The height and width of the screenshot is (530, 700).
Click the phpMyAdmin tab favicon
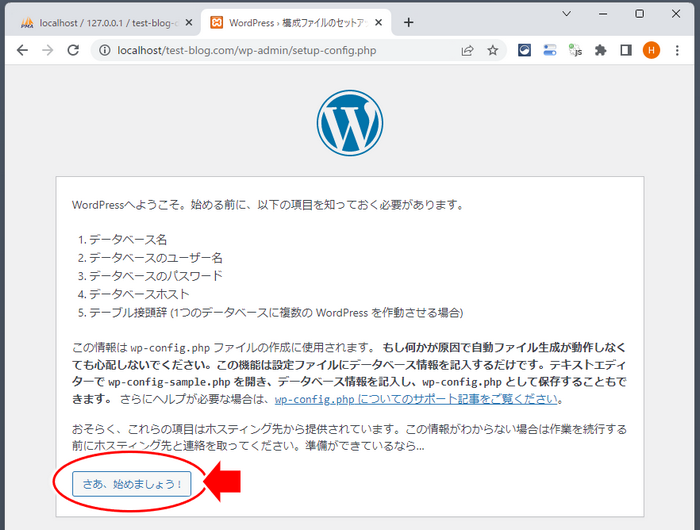click(x=27, y=22)
